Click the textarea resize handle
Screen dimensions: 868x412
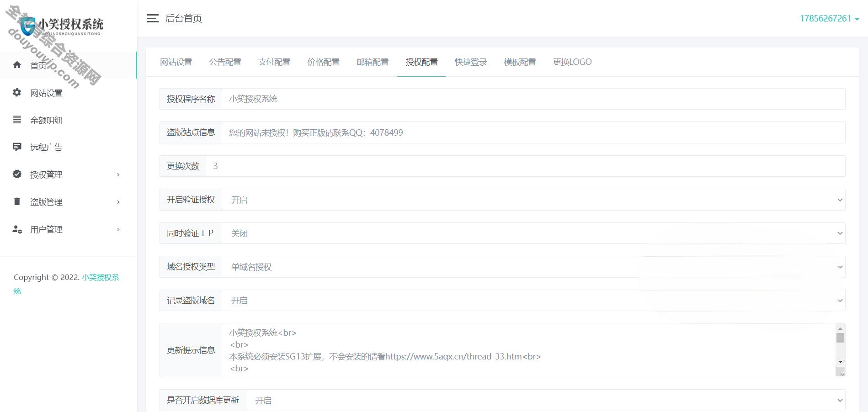840,372
